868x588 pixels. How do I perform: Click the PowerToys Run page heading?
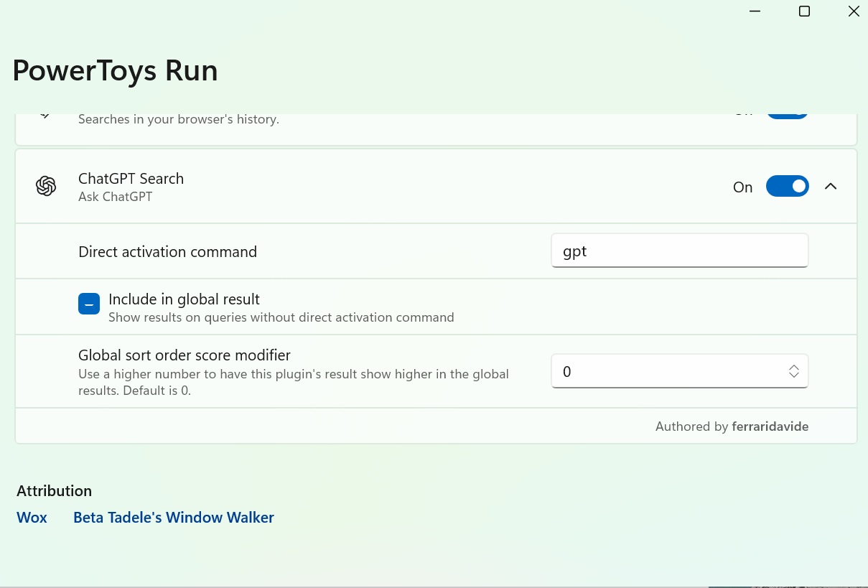point(115,71)
